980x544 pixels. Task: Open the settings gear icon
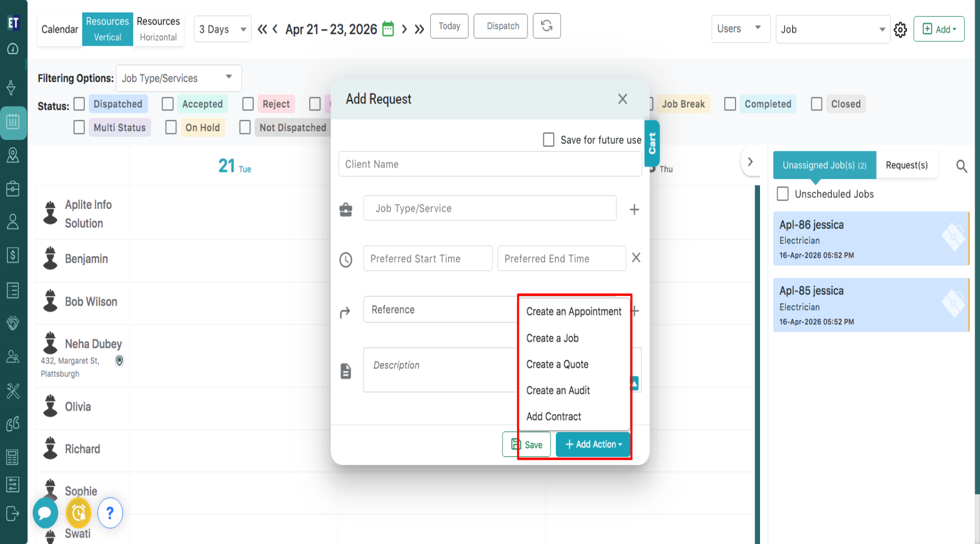(901, 29)
